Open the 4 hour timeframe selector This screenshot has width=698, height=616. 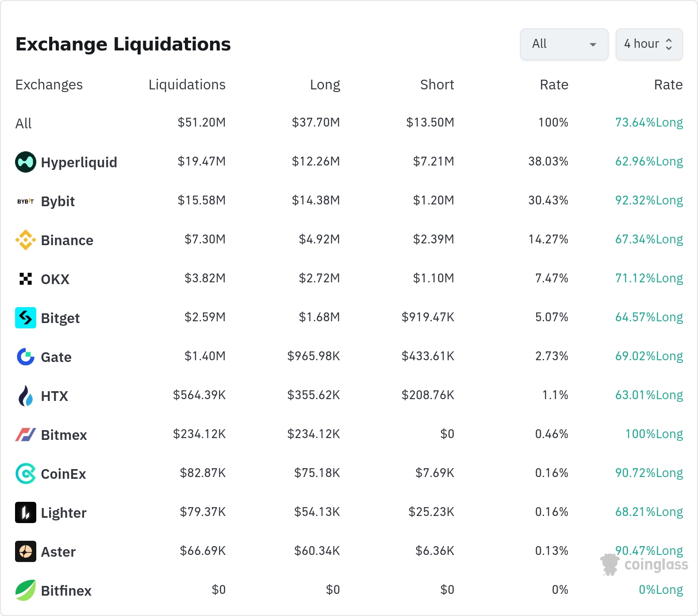tap(649, 44)
